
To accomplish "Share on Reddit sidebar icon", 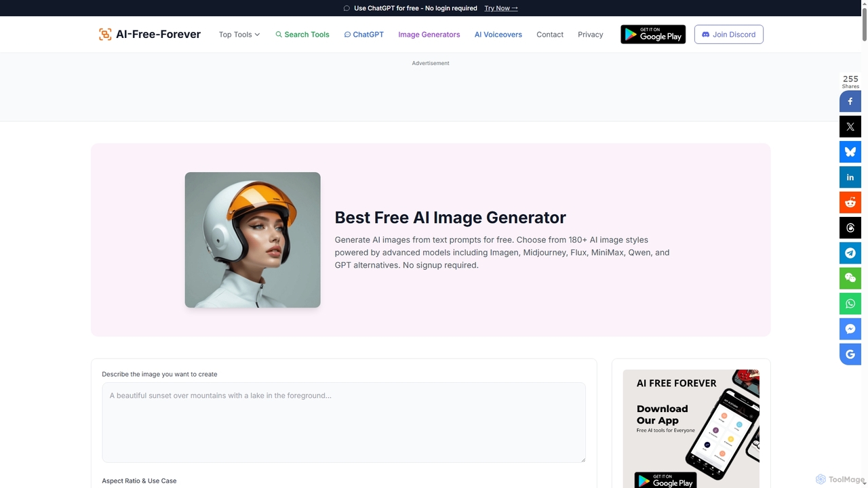I will point(850,203).
